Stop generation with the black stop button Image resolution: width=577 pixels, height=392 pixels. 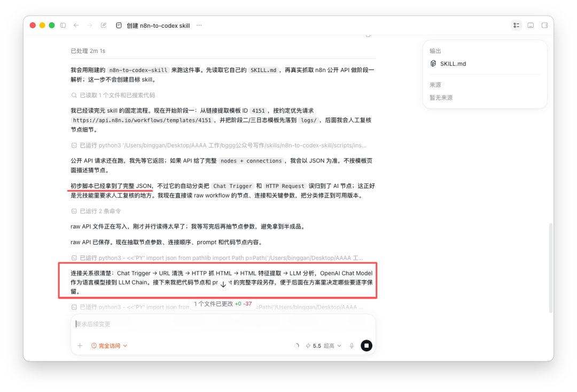(x=367, y=346)
